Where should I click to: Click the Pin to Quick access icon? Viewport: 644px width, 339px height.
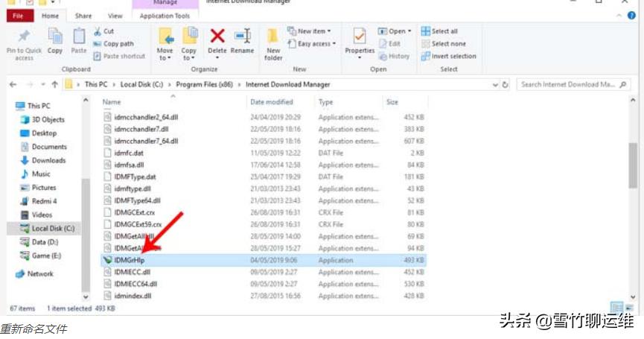[x=24, y=37]
